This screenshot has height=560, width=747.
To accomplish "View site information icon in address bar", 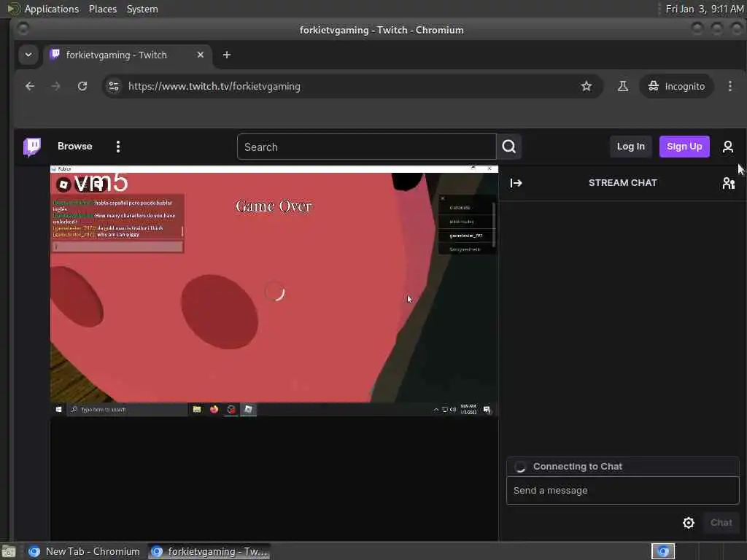I will 114,86.
